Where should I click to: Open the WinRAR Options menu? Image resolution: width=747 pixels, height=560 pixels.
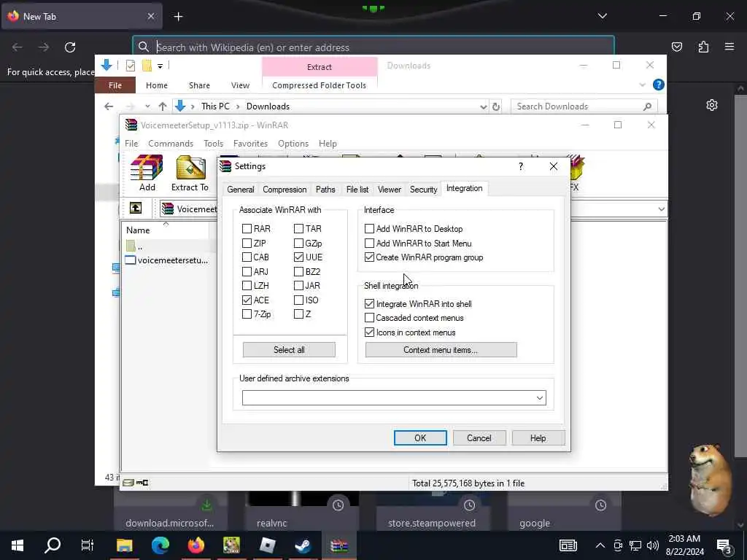pyautogui.click(x=293, y=144)
